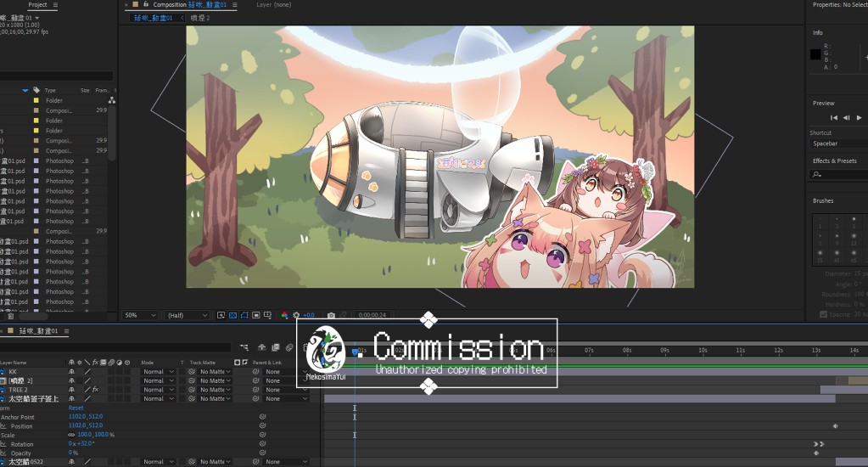Toggle the Scale constrain proportions link

click(x=71, y=435)
